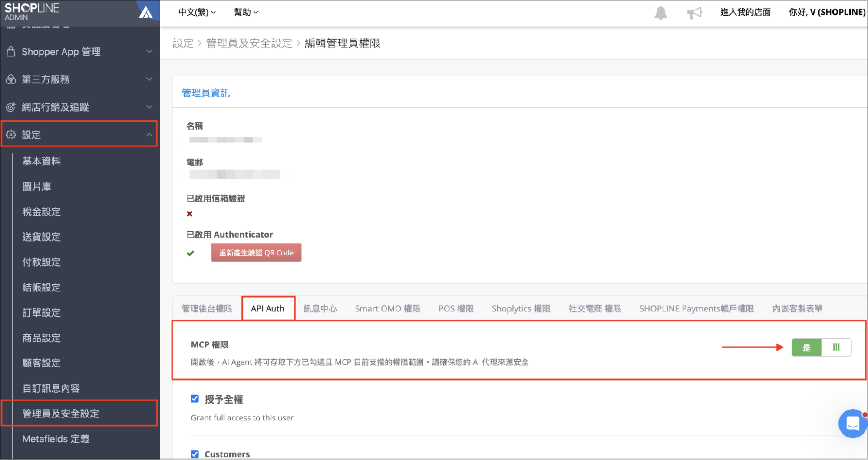Click 重新產生驗證 QR Code button
The height and width of the screenshot is (460, 868).
click(x=256, y=253)
